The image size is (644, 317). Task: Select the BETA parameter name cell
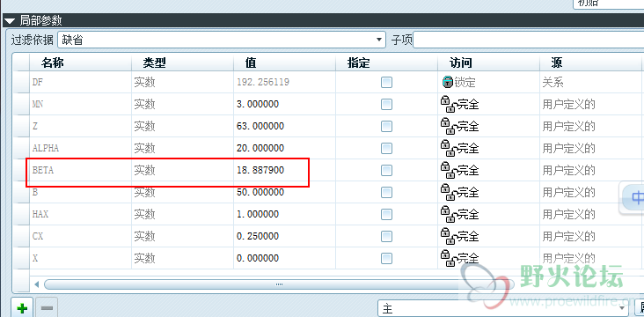tap(81, 170)
